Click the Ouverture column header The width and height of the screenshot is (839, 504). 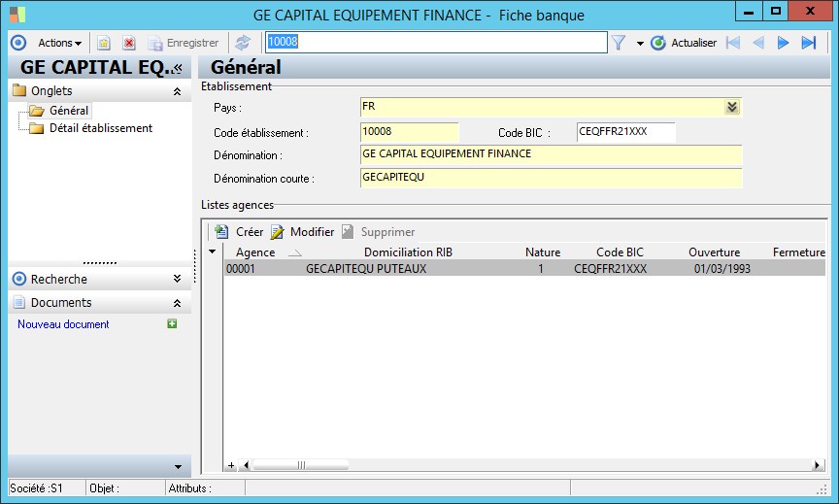tap(715, 252)
